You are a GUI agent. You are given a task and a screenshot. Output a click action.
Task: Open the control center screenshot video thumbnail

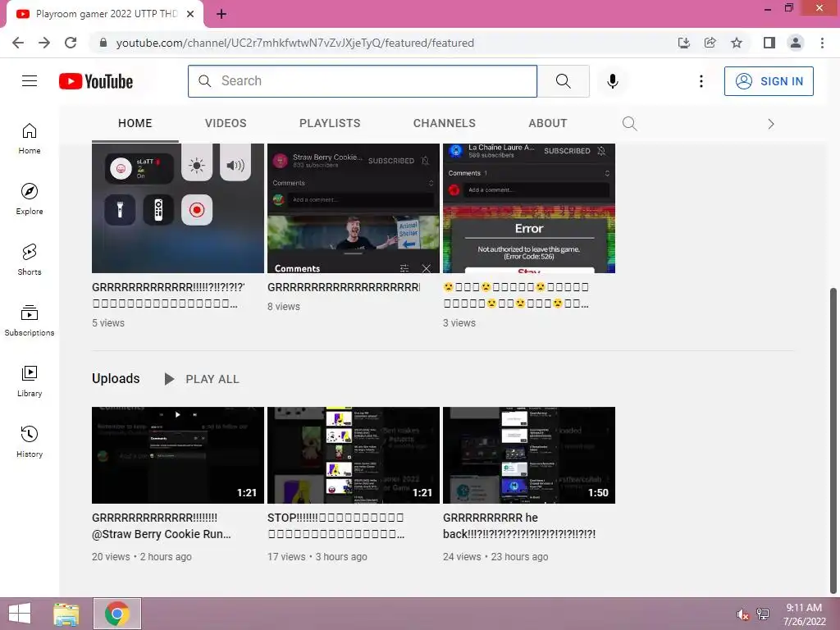pyautogui.click(x=178, y=208)
